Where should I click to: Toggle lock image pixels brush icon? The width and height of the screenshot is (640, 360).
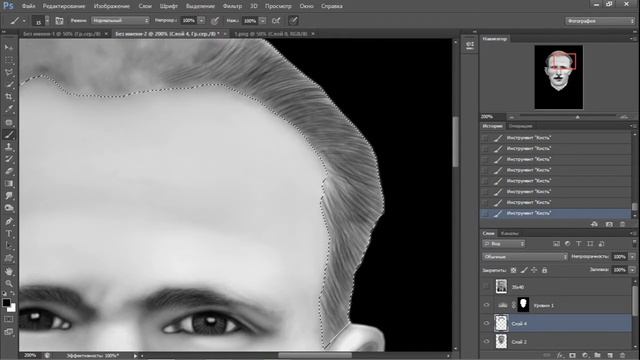524,270
